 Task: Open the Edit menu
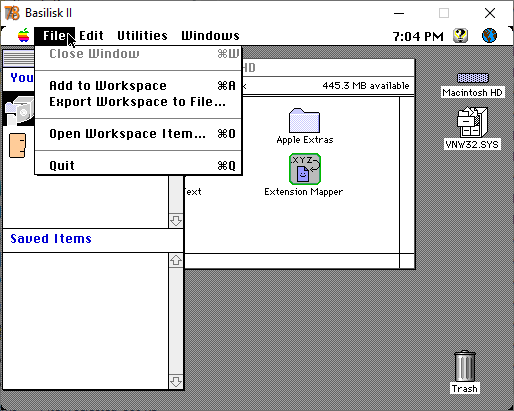[x=91, y=36]
